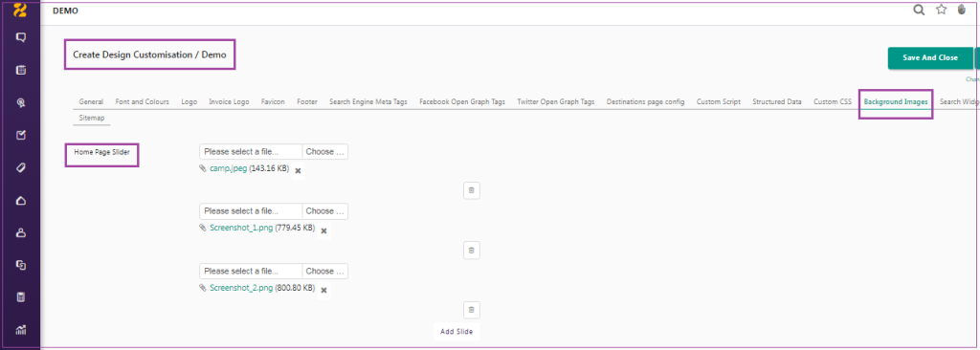
Task: Open the checklist tasks sidebar icon
Action: [x=21, y=135]
